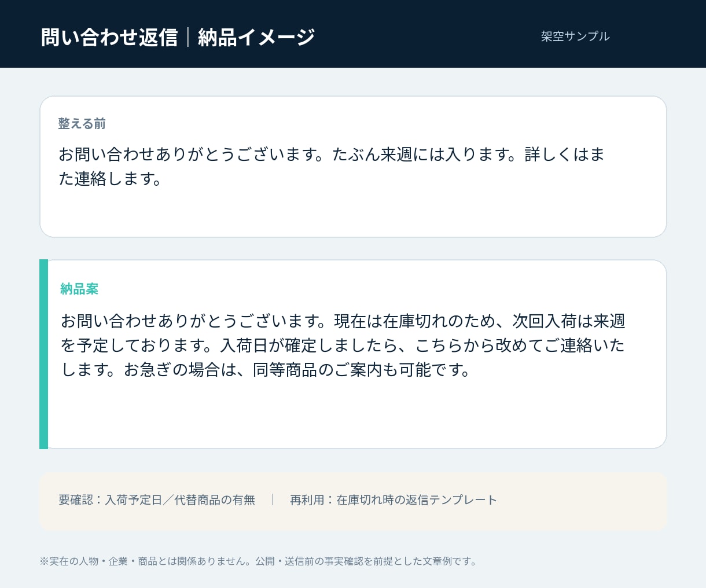The width and height of the screenshot is (706, 588).
Task: Click the 納品案 heading
Action: [x=80, y=289]
